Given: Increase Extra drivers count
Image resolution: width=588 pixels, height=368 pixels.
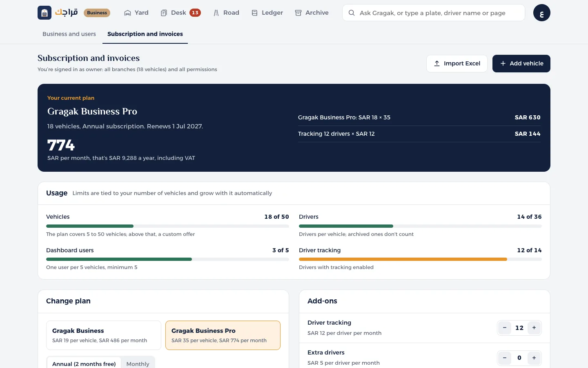Looking at the screenshot, I should tap(534, 358).
